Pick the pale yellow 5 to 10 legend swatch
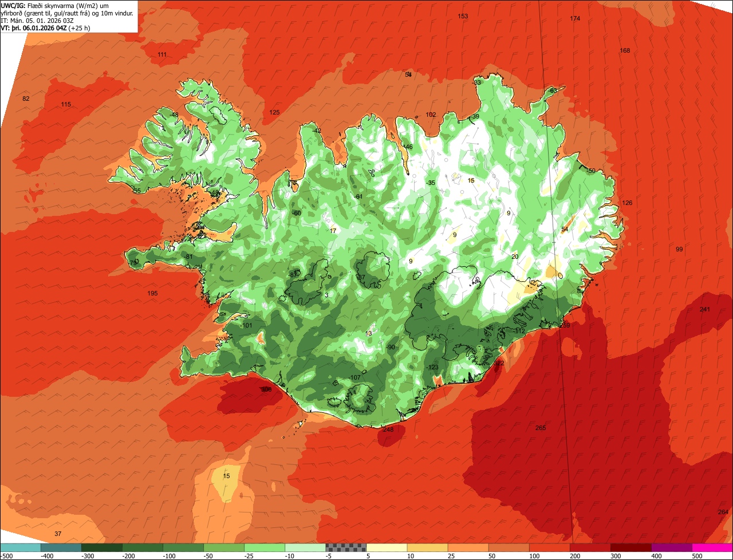Screen dimensions: 733x560 click(387, 547)
